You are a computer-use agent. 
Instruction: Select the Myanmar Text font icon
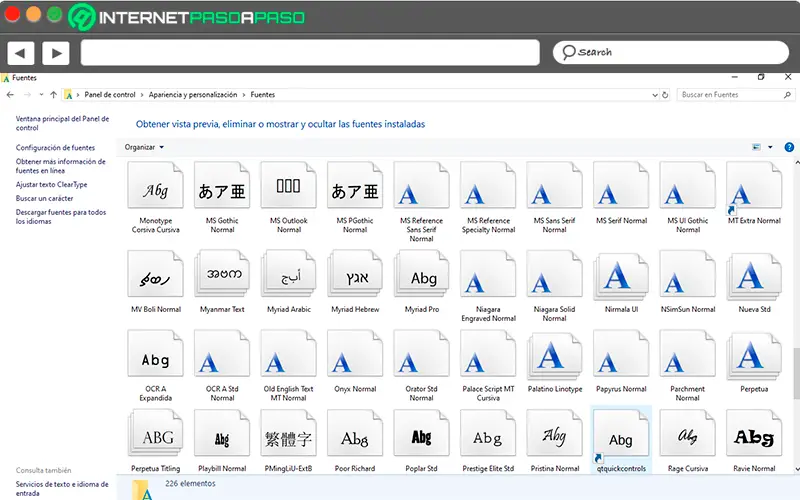click(222, 273)
